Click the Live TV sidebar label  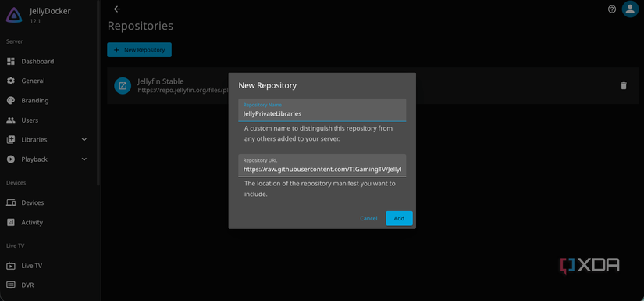point(32,266)
